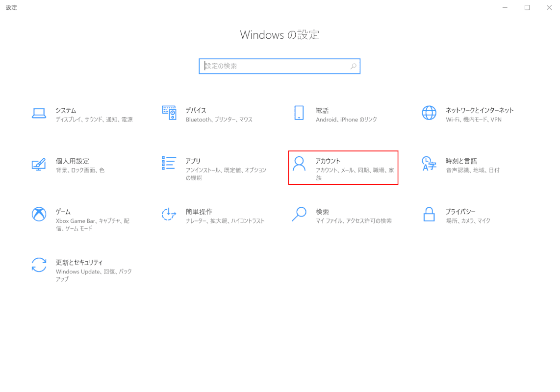Click the 背景、ロック画面、色 description
The height and width of the screenshot is (392, 560).
pos(80,171)
